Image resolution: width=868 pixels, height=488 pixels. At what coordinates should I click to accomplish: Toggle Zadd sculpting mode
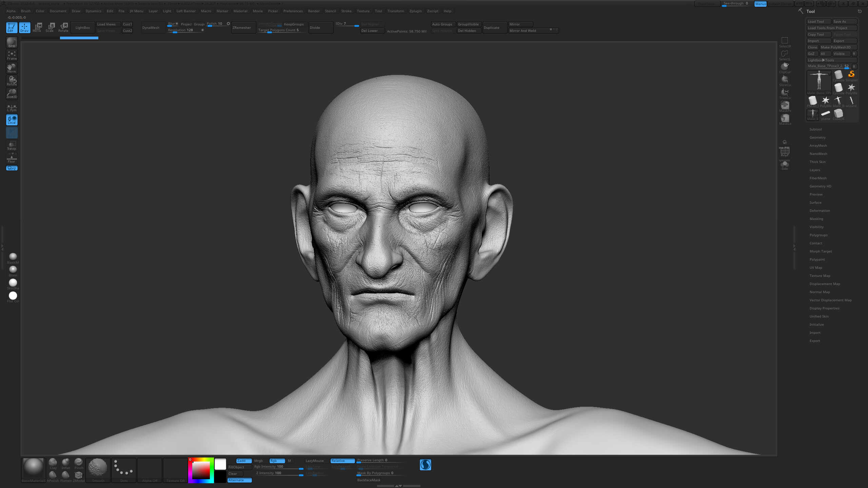pos(244,461)
